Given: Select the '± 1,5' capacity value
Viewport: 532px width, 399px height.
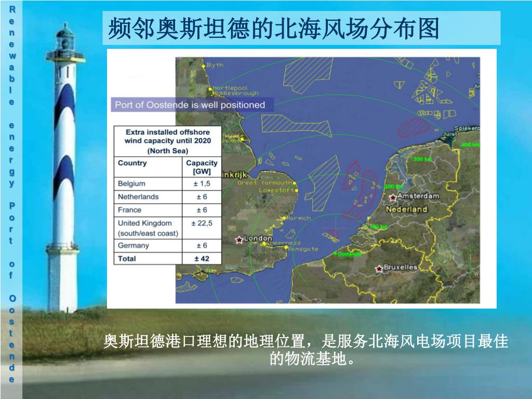Looking at the screenshot, I should tap(202, 183).
